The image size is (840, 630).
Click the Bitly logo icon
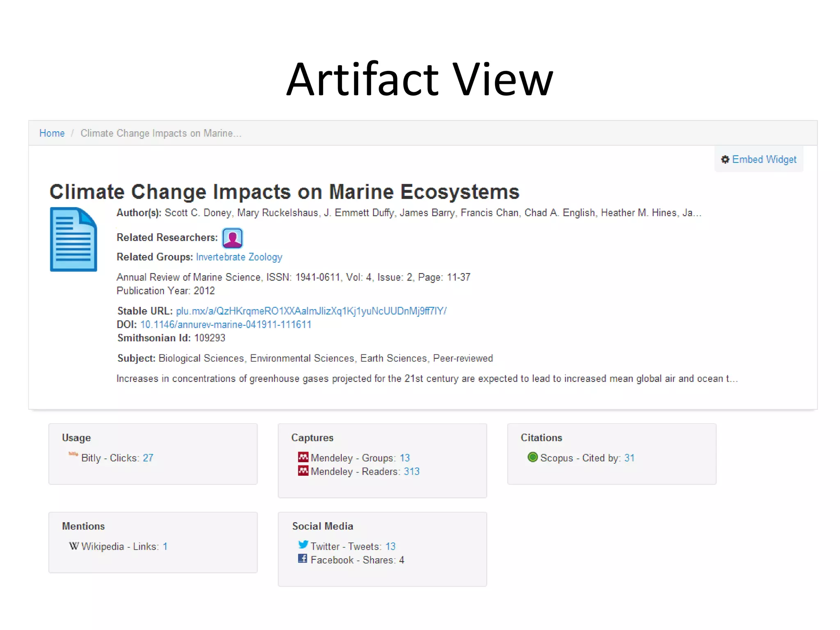click(x=73, y=454)
